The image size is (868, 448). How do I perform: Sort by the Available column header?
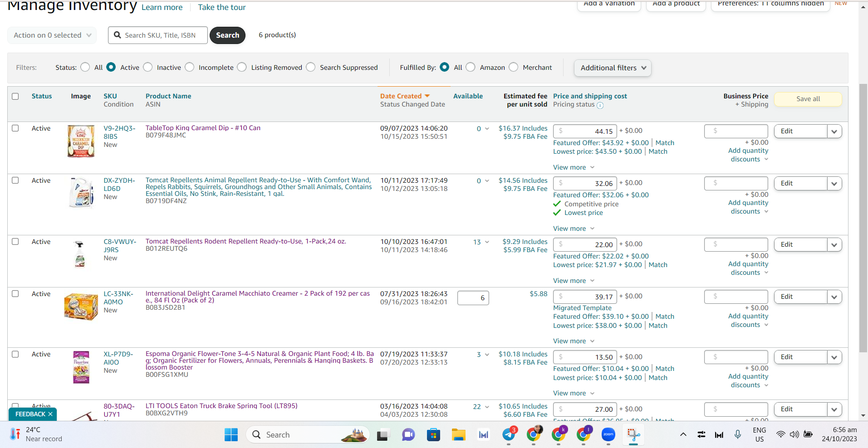[x=468, y=96]
